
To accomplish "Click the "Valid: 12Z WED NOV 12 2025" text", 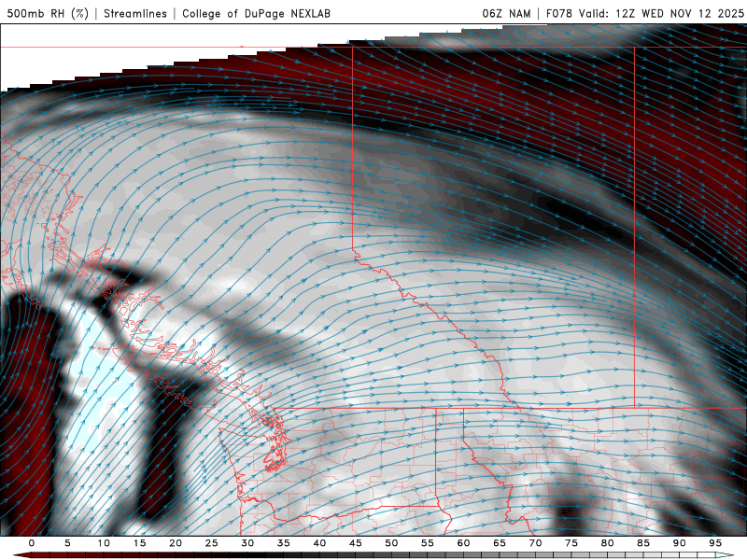I will click(661, 13).
